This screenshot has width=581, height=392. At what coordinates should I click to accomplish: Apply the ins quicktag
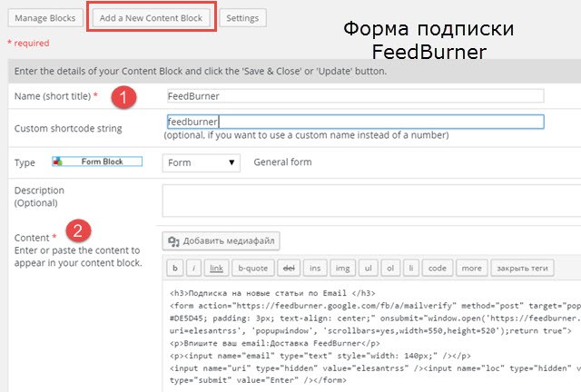coord(315,268)
